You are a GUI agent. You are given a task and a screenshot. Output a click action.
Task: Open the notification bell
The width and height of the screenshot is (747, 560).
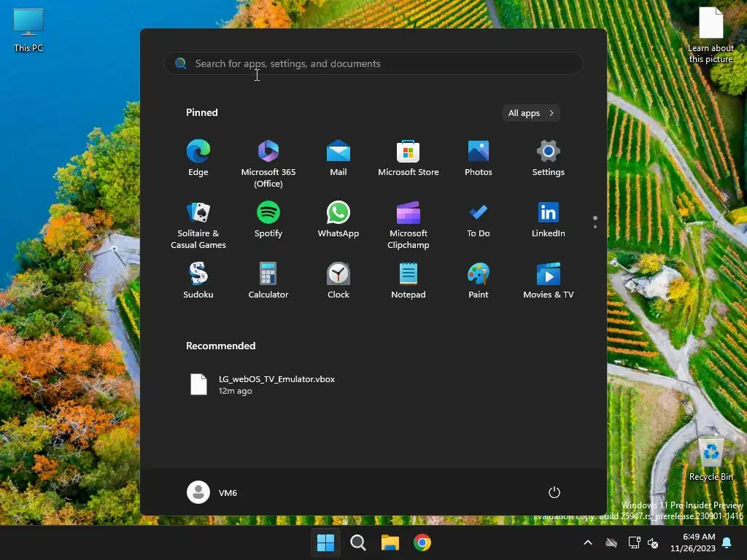[x=727, y=542]
